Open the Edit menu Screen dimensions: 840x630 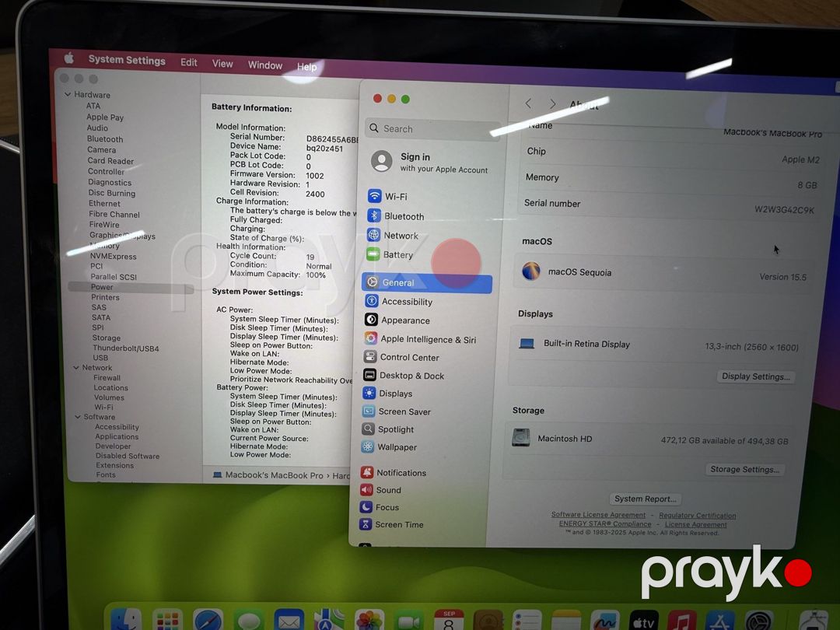[188, 62]
